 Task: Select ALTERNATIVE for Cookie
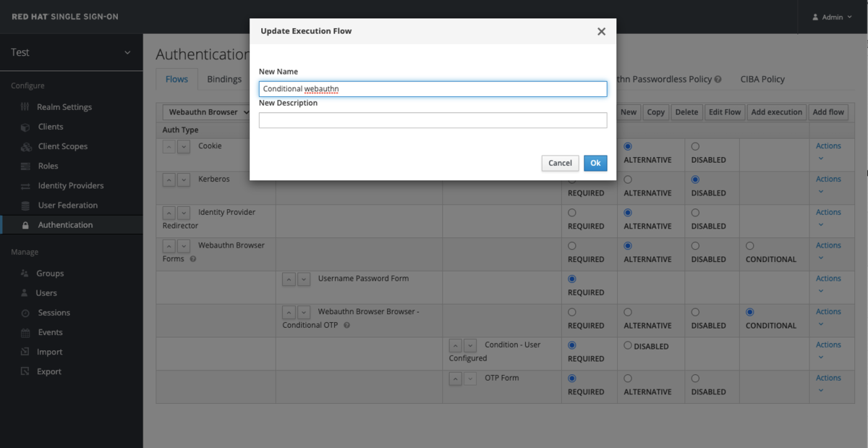pyautogui.click(x=628, y=146)
